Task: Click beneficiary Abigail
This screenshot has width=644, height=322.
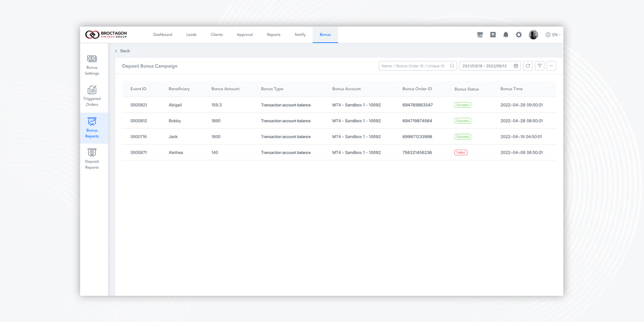Action: pos(175,105)
